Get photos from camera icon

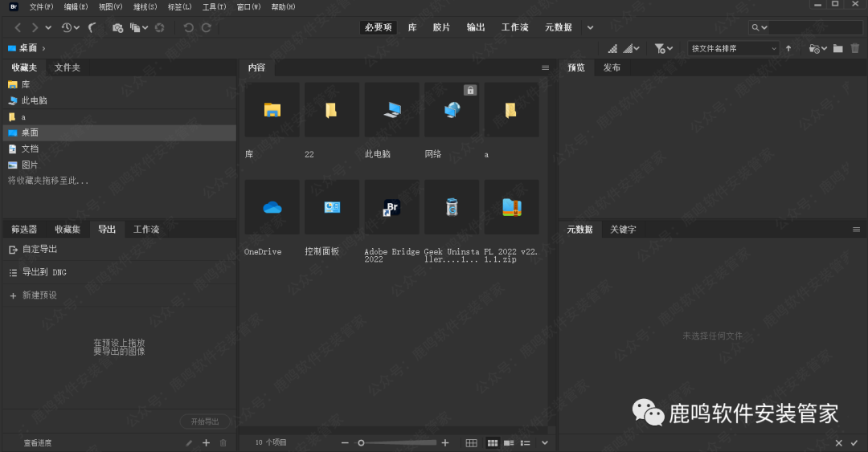pyautogui.click(x=117, y=27)
